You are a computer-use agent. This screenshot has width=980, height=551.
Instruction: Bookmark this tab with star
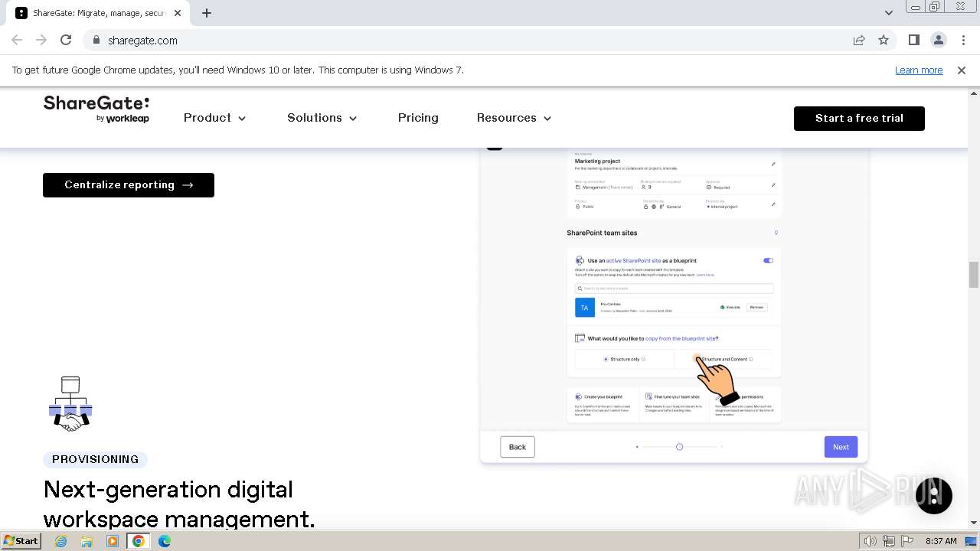pos(884,40)
